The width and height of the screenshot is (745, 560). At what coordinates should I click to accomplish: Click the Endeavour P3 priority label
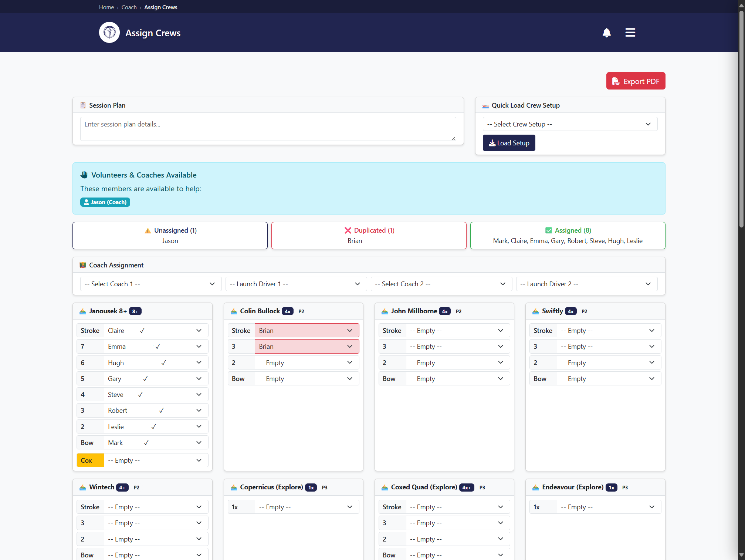[x=625, y=488]
